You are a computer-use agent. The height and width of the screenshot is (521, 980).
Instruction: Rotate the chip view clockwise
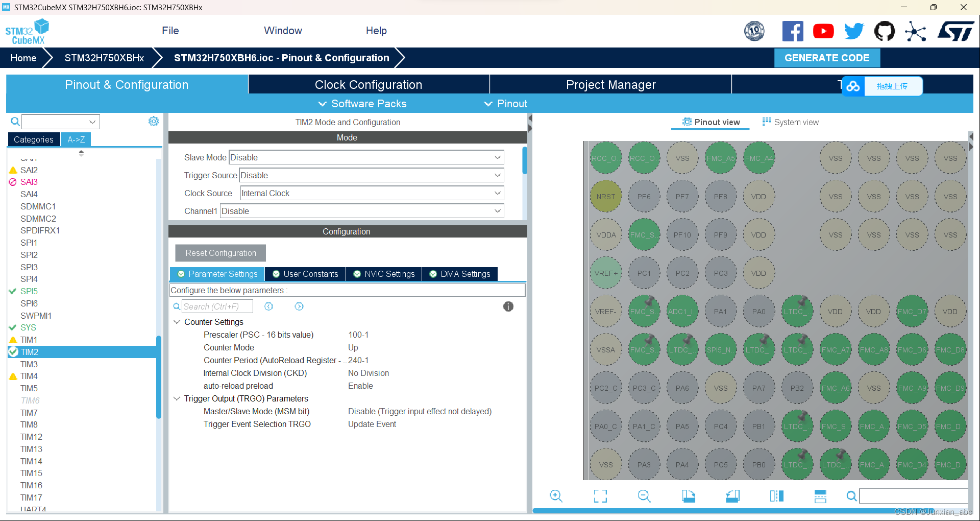coord(688,496)
